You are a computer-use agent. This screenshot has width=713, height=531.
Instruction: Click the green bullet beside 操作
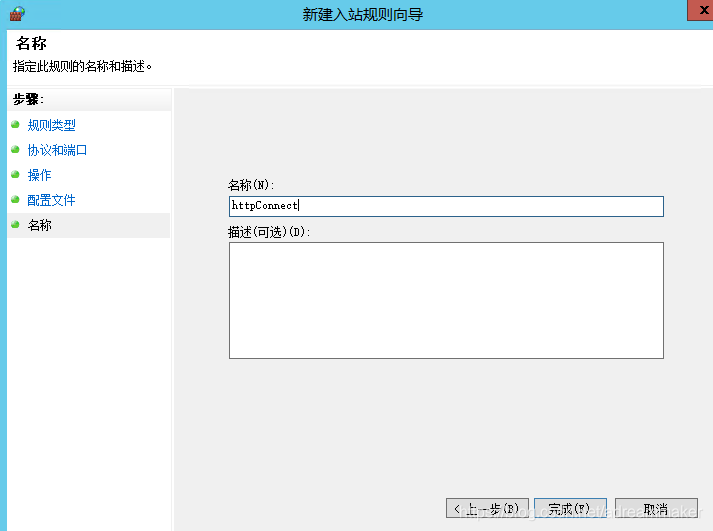point(15,174)
